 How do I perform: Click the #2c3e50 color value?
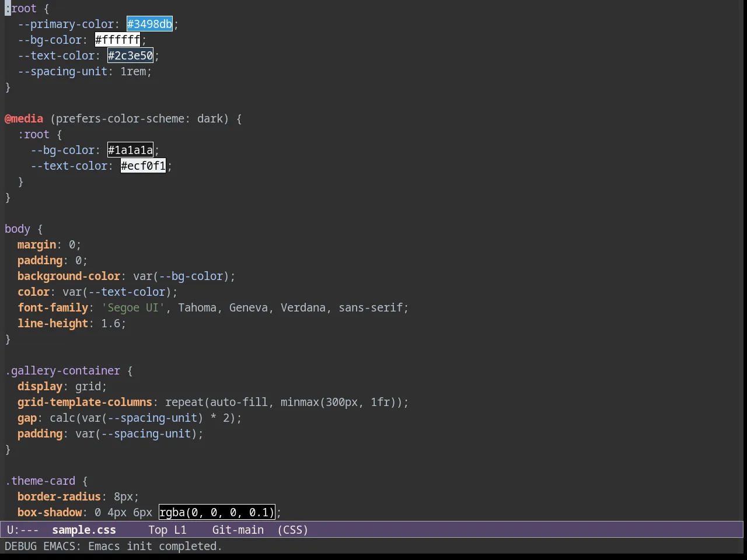[x=130, y=55]
